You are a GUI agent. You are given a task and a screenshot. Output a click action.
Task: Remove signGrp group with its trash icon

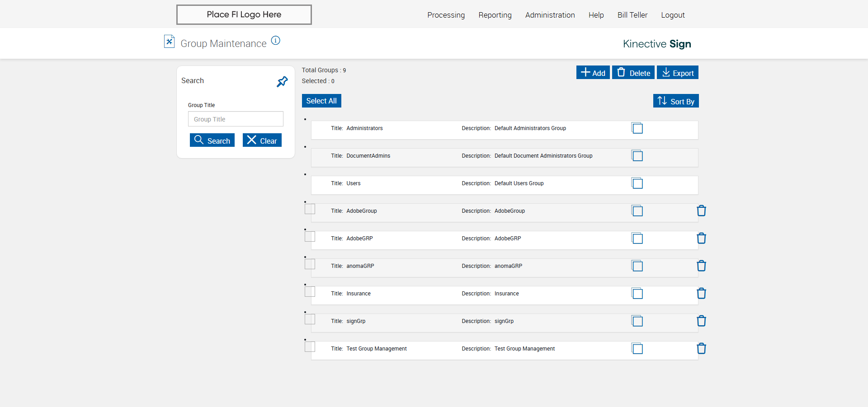tap(701, 321)
